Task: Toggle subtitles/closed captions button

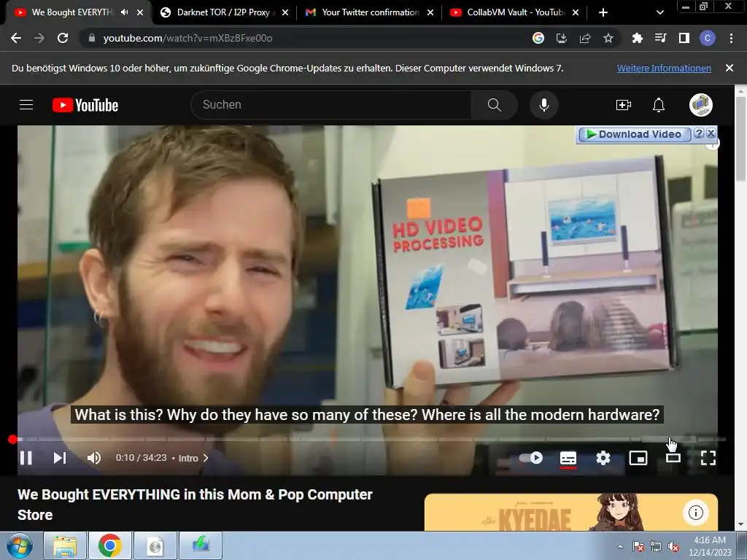Action: tap(568, 458)
